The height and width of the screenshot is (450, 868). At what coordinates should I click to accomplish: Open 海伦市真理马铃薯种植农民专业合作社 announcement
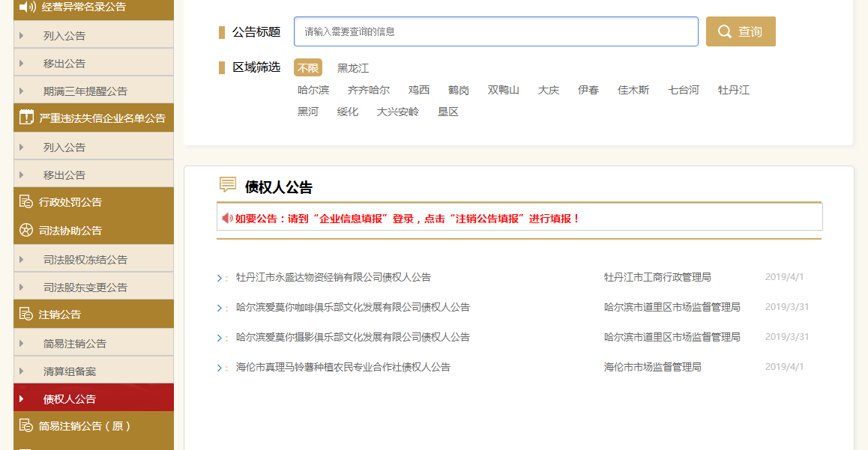point(343,367)
